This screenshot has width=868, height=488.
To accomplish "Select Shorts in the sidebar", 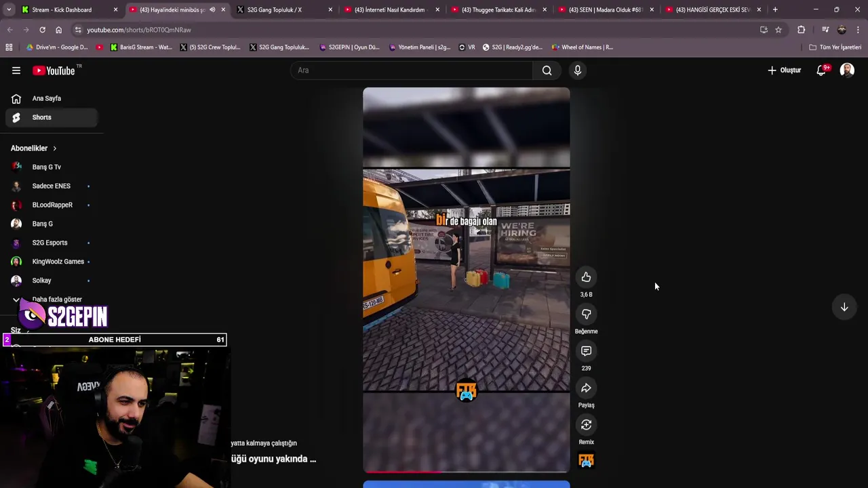I will 52,117.
